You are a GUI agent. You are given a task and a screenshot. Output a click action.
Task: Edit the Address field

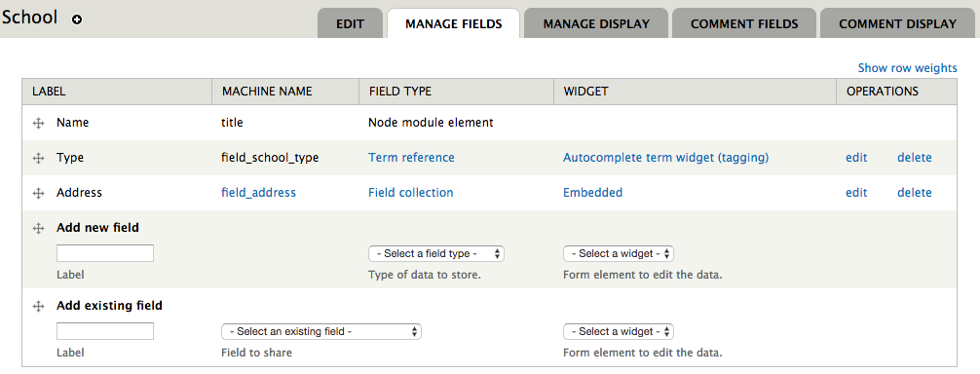click(x=856, y=192)
